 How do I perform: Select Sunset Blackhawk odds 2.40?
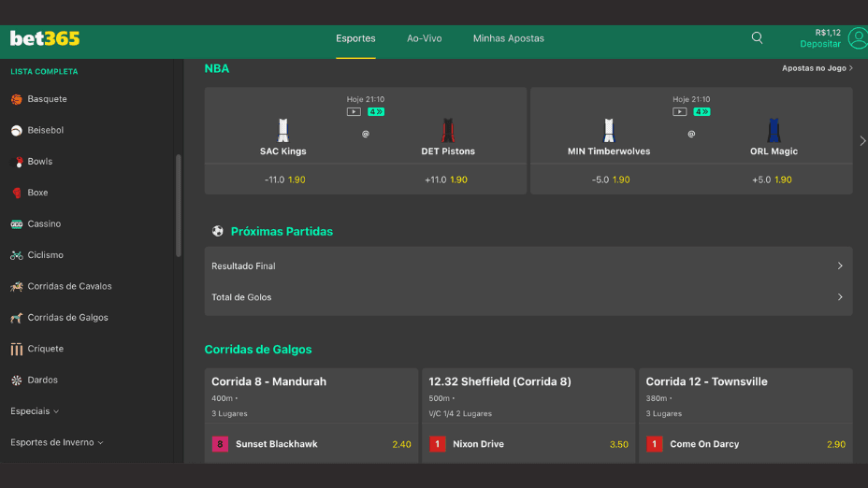[401, 444]
